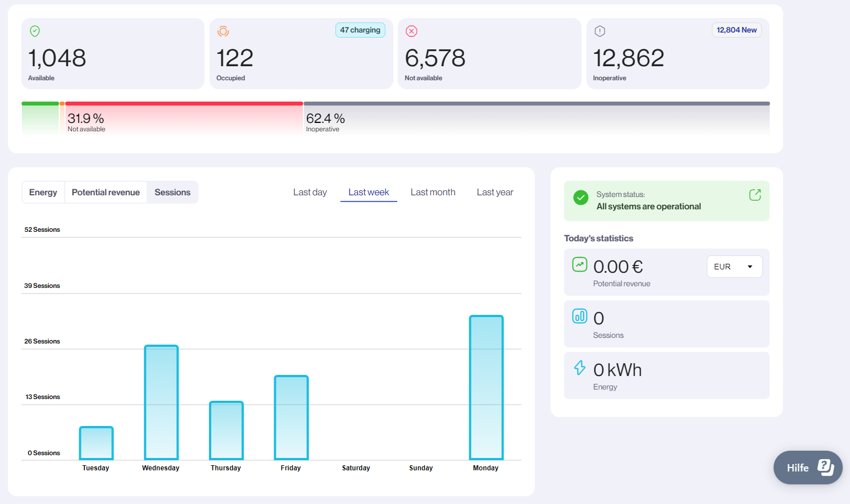Select the Energy tab
Image resolution: width=850 pixels, height=504 pixels.
(43, 192)
